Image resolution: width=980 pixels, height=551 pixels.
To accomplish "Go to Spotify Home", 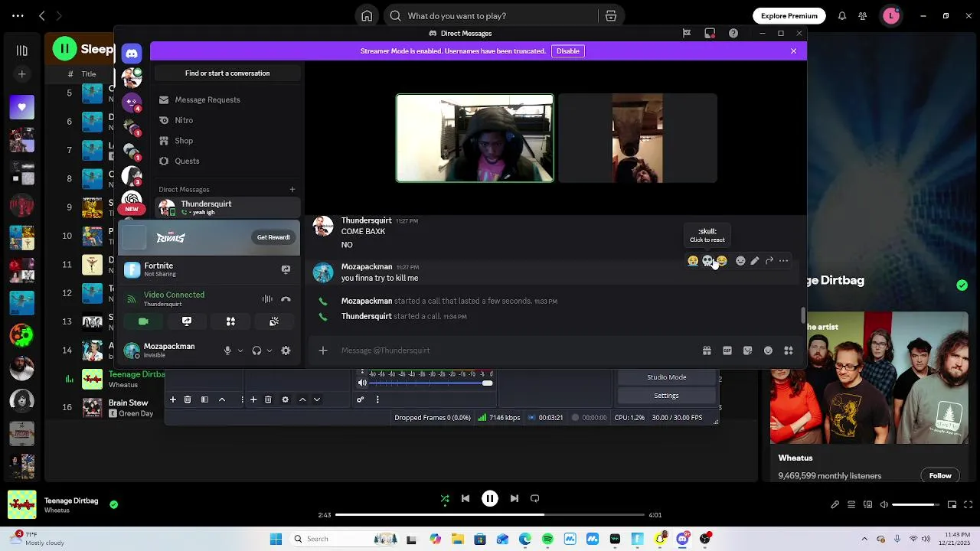I will tap(367, 16).
